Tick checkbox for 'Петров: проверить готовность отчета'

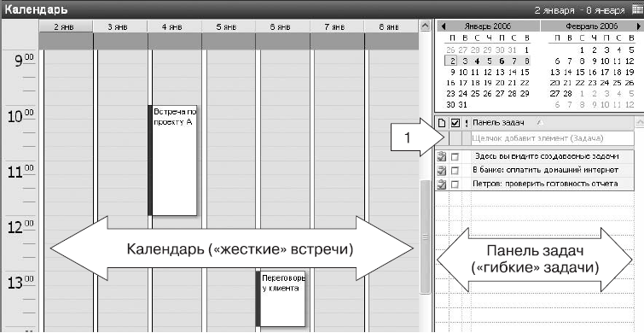pyautogui.click(x=455, y=184)
